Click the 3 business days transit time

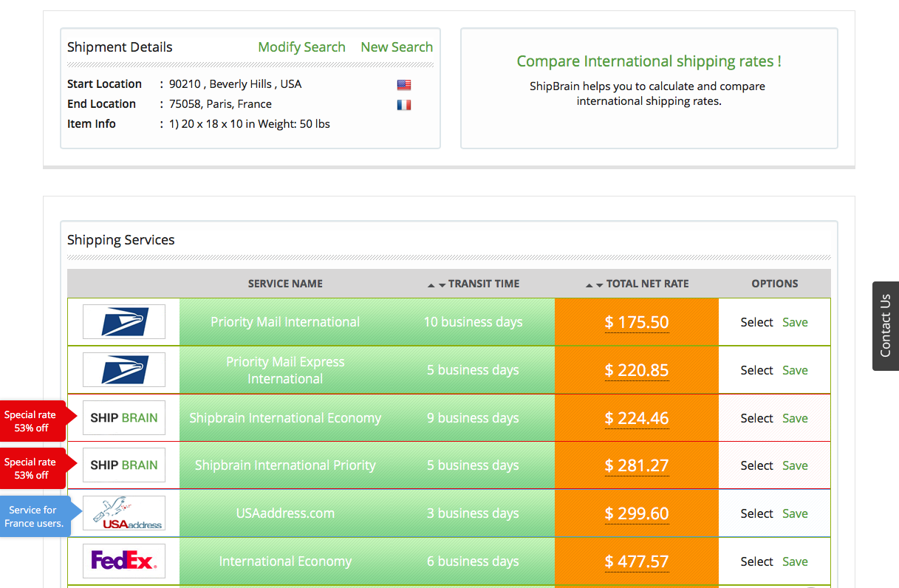(473, 513)
